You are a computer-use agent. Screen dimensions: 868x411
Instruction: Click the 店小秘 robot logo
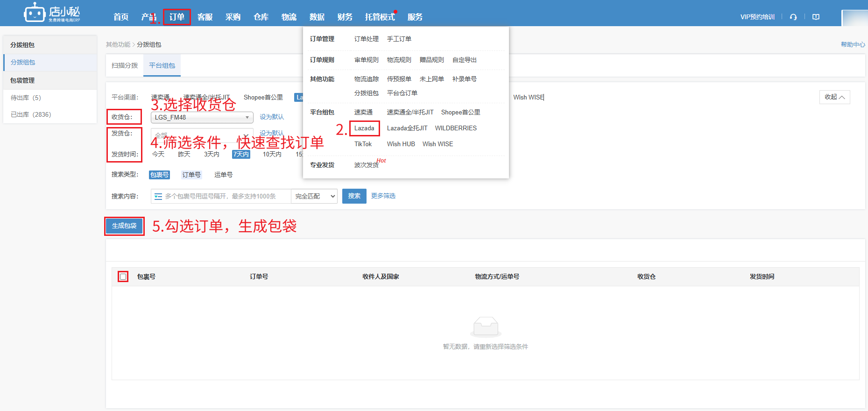(52, 13)
